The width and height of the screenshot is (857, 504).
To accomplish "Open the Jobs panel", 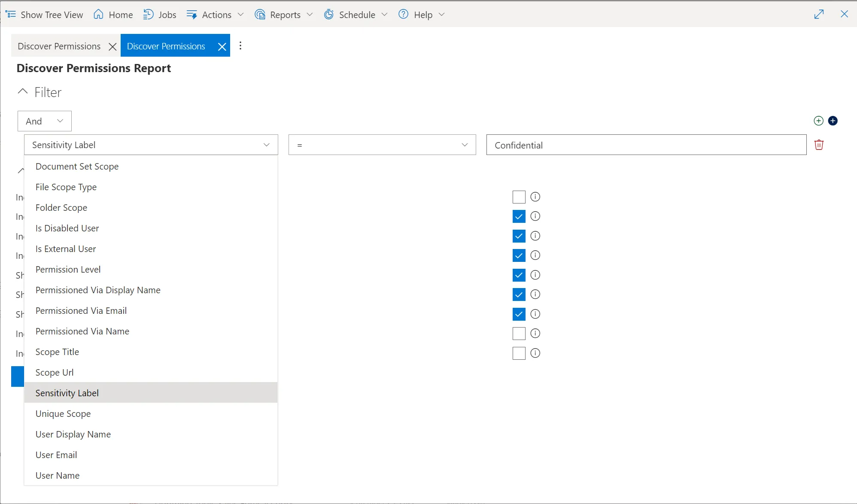I will pos(159,14).
